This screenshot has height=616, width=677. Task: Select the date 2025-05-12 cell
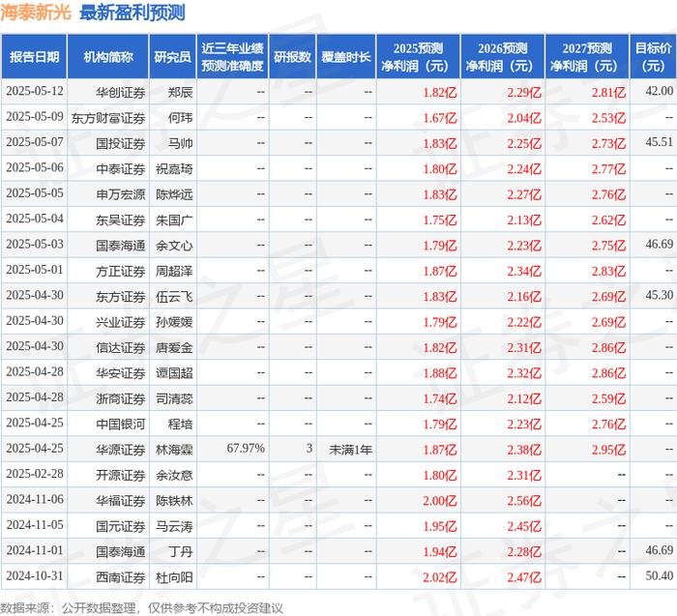tap(35, 91)
